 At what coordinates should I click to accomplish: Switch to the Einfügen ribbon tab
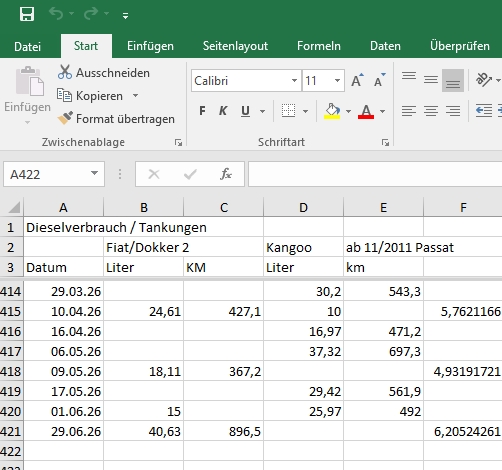[150, 46]
